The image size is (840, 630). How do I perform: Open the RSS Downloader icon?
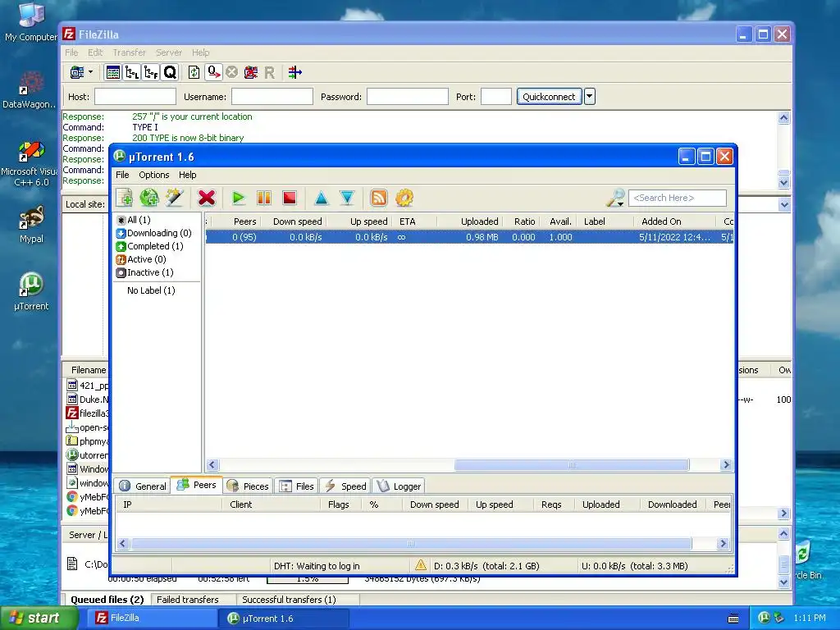pos(379,198)
